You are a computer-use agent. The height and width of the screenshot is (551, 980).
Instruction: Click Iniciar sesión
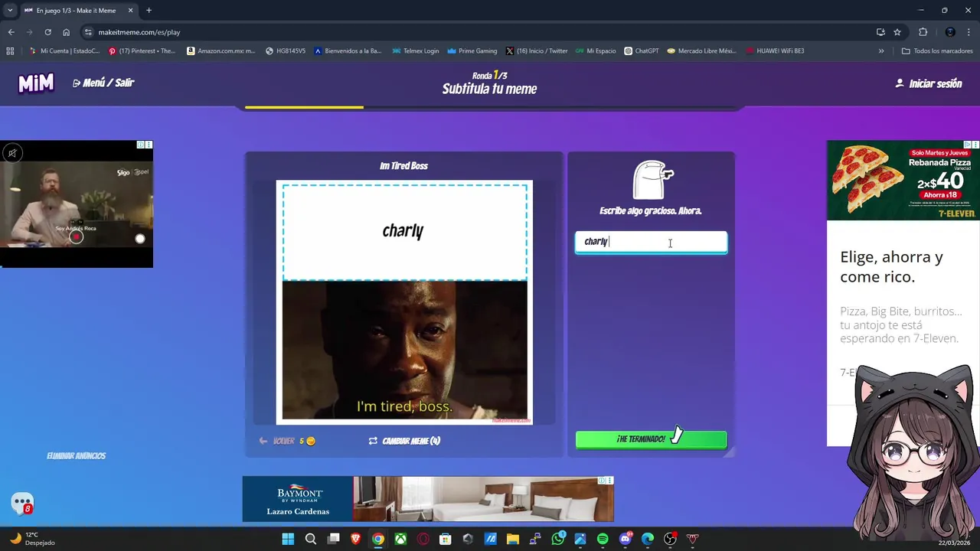[x=929, y=83]
